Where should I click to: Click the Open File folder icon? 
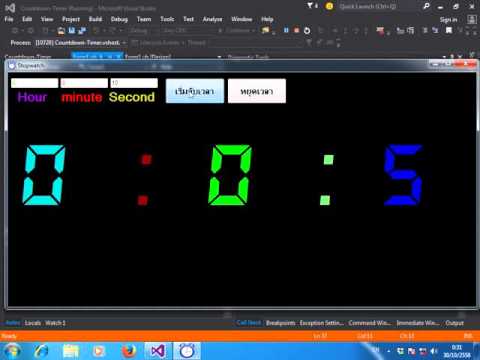pyautogui.click(x=61, y=31)
